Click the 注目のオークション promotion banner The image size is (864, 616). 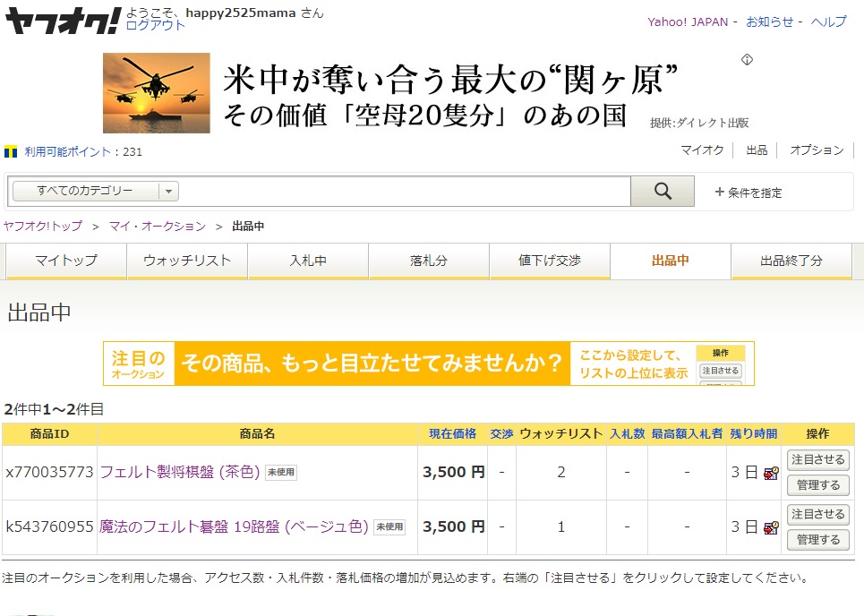click(x=429, y=364)
